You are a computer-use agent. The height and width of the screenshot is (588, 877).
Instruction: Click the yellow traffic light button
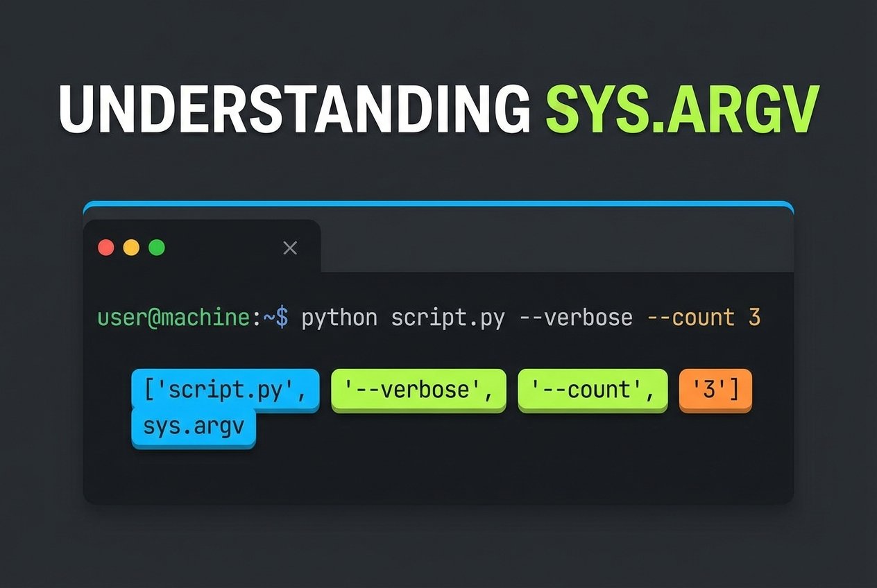131,247
